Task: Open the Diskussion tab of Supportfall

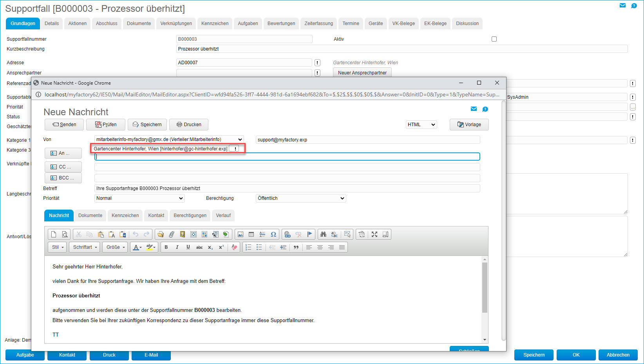Action: click(467, 24)
